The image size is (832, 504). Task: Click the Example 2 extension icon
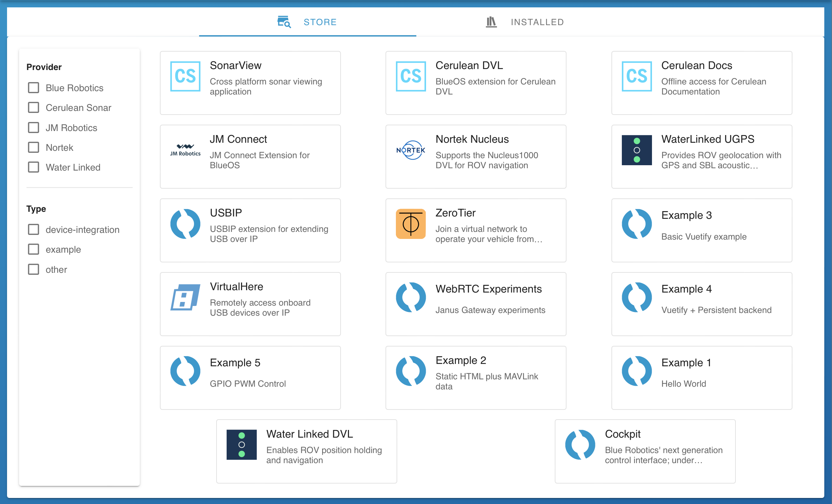tap(411, 371)
